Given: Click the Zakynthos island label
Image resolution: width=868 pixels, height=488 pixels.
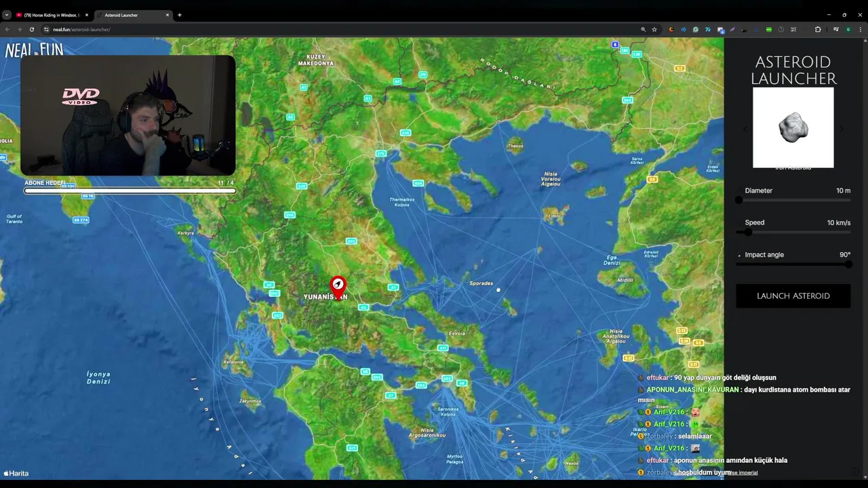Looking at the screenshot, I should click(x=250, y=401).
